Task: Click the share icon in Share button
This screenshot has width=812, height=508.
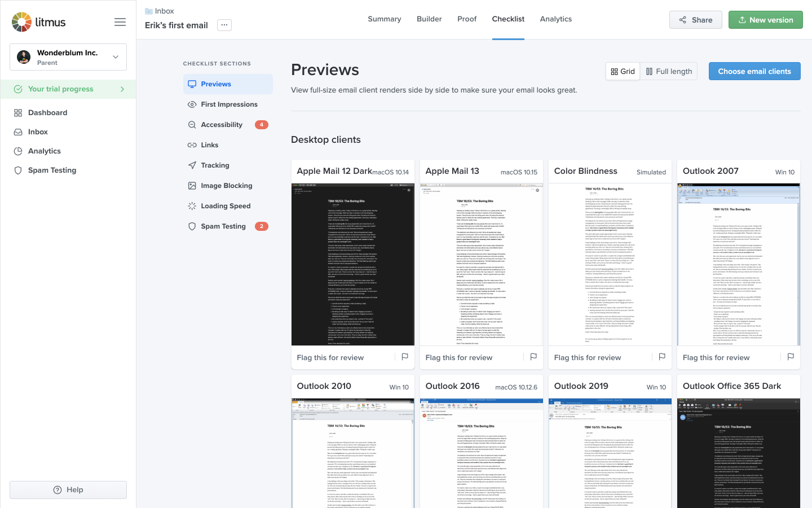Action: 683,20
